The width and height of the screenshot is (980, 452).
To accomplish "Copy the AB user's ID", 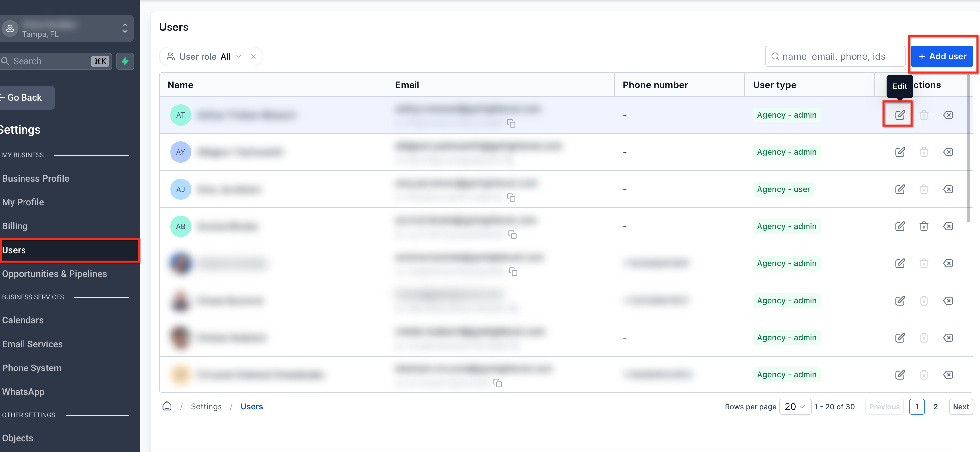I will click(513, 235).
